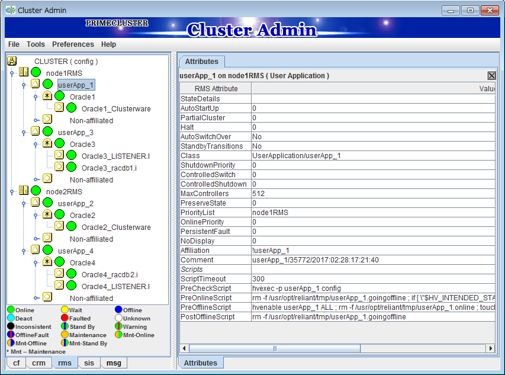This screenshot has width=505, height=375.
Task: Select the Oracle3_racdb1.i tree label
Action: tap(109, 168)
